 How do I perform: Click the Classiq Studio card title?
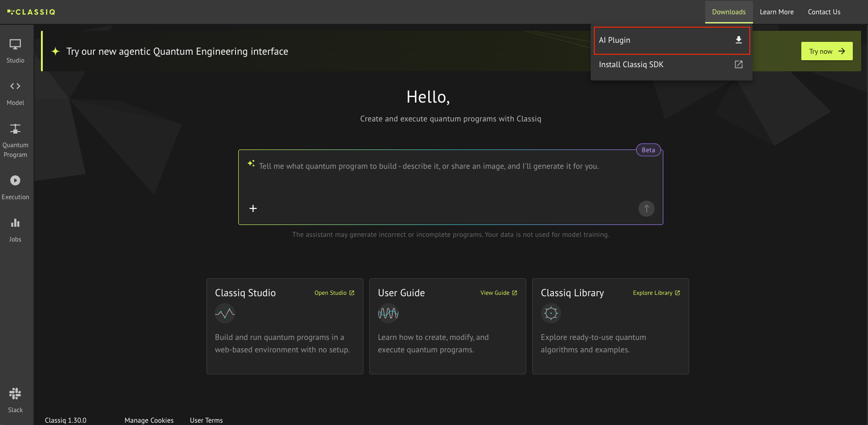(245, 293)
